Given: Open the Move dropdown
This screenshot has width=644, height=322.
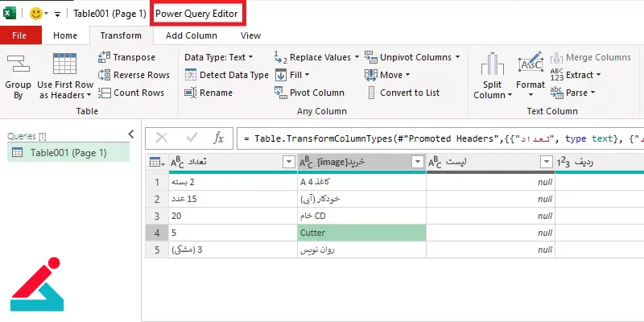Looking at the screenshot, I should 387,75.
